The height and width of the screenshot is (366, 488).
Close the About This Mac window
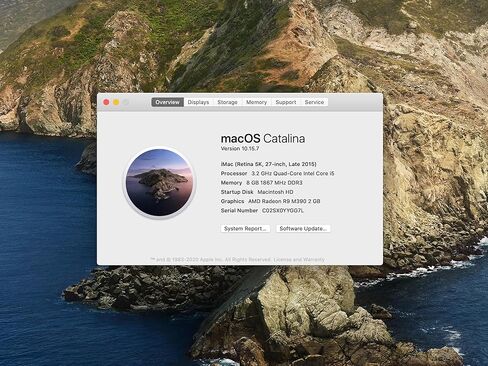tap(106, 102)
